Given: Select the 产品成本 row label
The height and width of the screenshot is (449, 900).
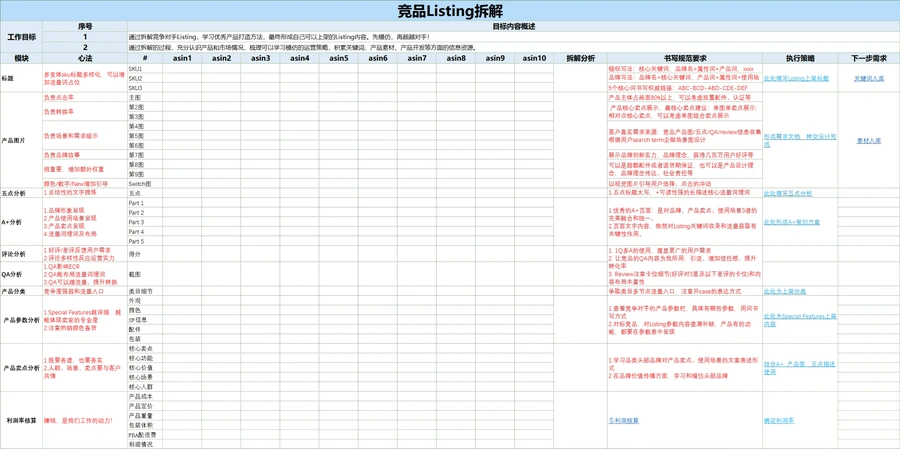Looking at the screenshot, I should 145,397.
